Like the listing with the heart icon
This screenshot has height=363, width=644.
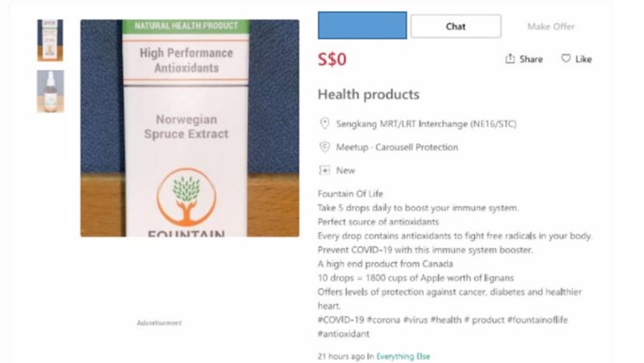click(x=566, y=59)
